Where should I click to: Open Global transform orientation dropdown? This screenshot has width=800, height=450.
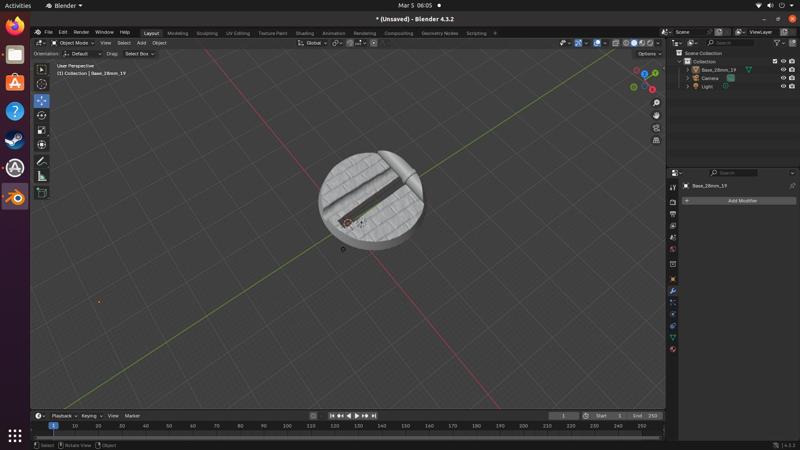312,43
